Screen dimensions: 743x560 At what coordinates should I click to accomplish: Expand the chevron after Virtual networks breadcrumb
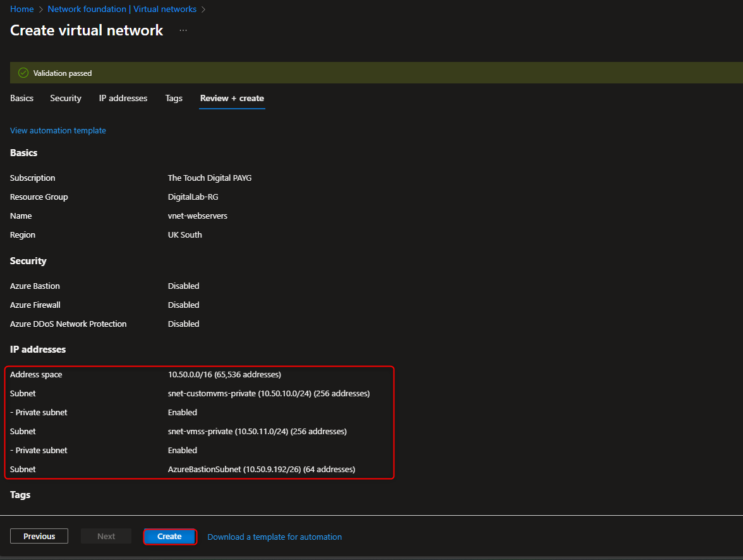[x=202, y=9]
